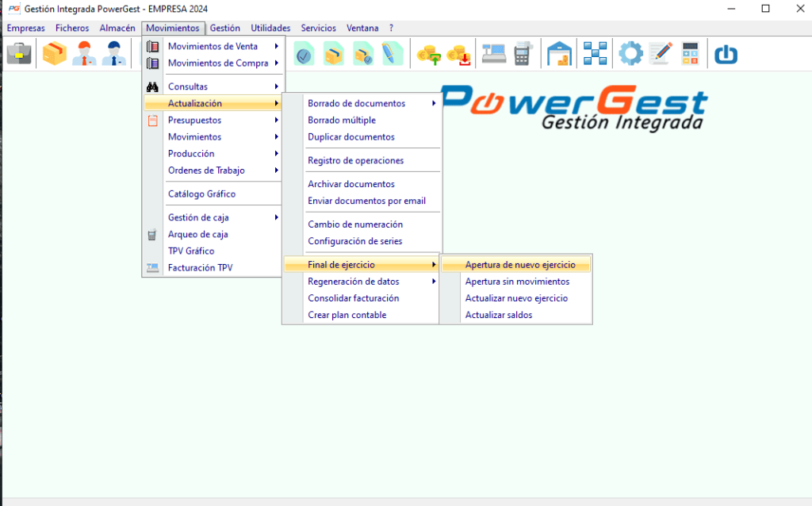Expand the Regeneración de datos submenu arrow
This screenshot has width=812, height=506.
click(x=434, y=282)
